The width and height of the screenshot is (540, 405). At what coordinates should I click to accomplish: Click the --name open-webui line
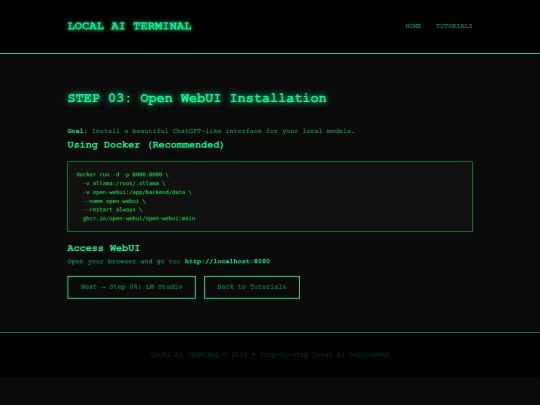(x=114, y=201)
